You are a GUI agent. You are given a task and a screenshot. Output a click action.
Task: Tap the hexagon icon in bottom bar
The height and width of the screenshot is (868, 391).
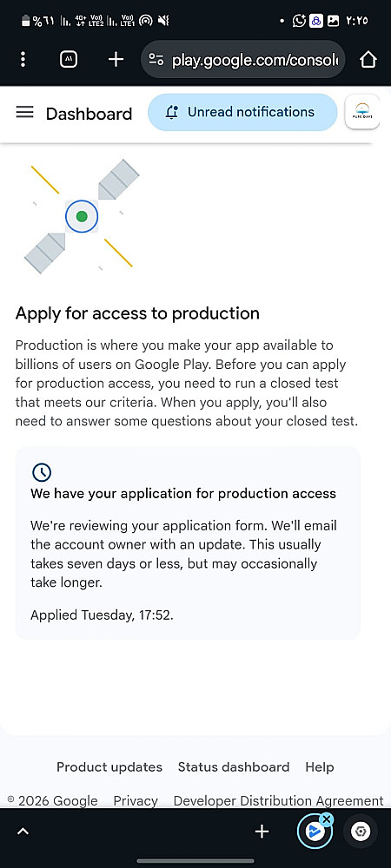point(361,832)
